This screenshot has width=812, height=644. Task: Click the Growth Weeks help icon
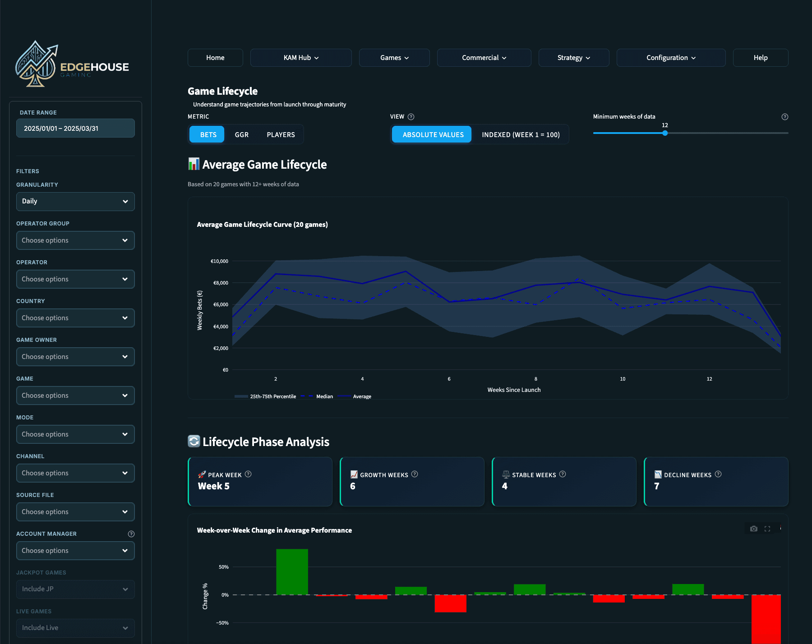[x=415, y=474]
